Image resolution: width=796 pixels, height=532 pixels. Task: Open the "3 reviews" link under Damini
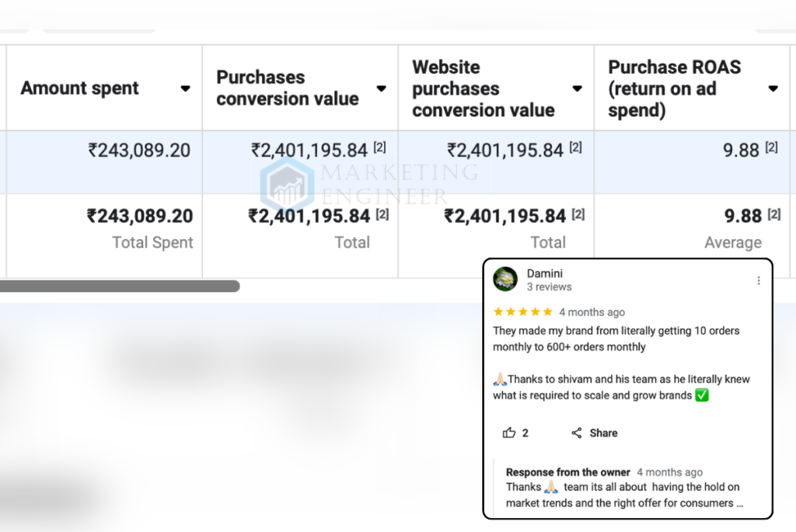549,287
